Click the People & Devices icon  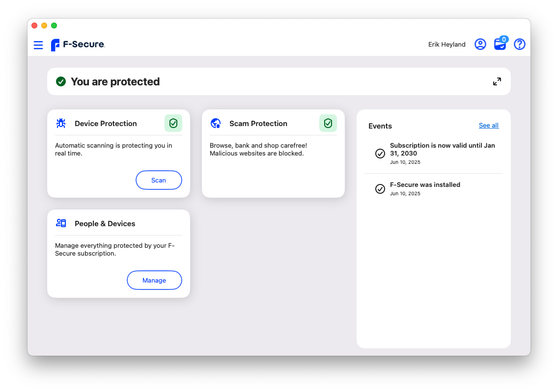point(61,223)
